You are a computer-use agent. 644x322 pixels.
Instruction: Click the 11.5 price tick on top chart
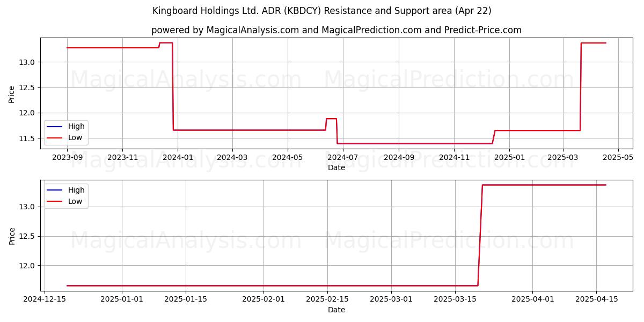(x=28, y=138)
